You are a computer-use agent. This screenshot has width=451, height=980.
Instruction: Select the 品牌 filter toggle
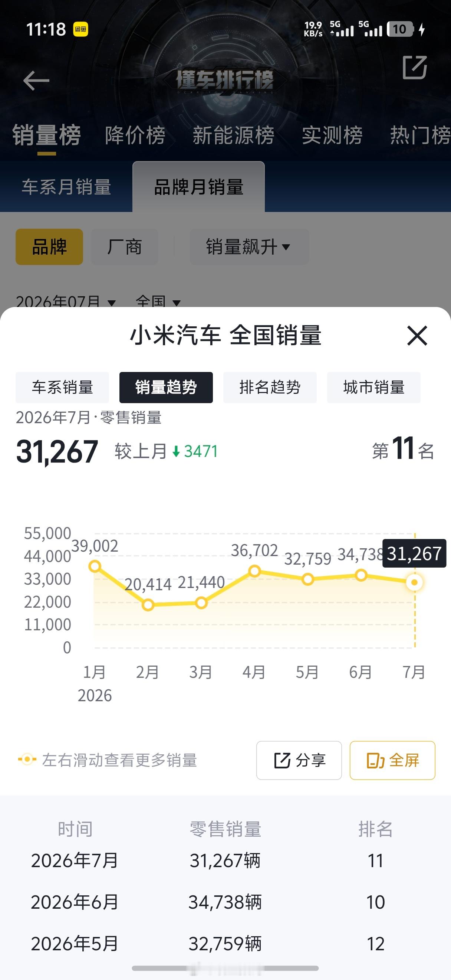click(x=49, y=247)
